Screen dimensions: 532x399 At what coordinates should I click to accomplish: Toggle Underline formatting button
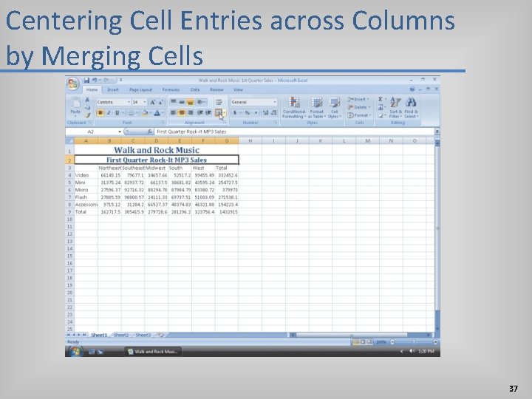click(117, 113)
